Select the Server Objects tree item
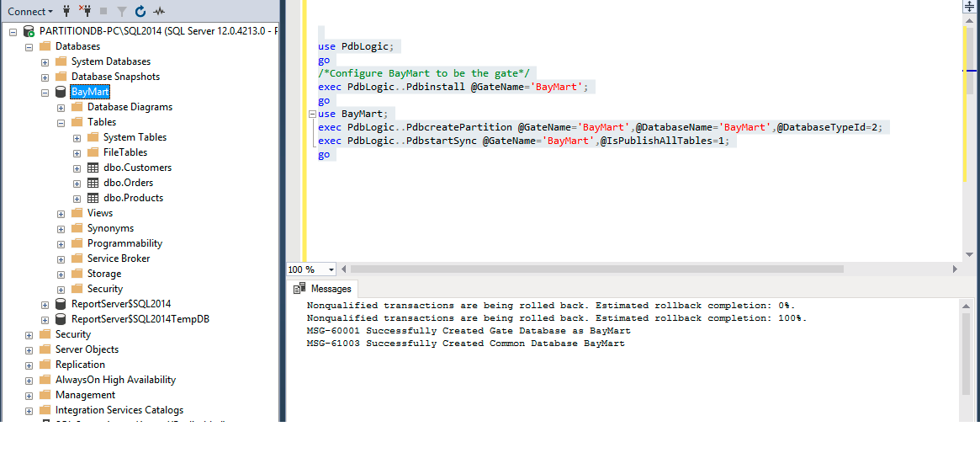The width and height of the screenshot is (980, 469). [x=87, y=349]
